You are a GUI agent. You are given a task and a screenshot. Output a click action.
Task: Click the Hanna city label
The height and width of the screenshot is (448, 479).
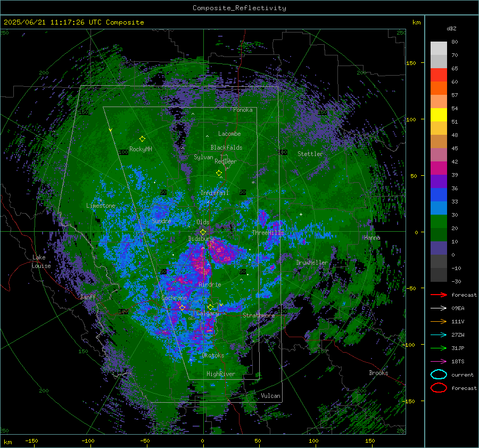(372, 238)
